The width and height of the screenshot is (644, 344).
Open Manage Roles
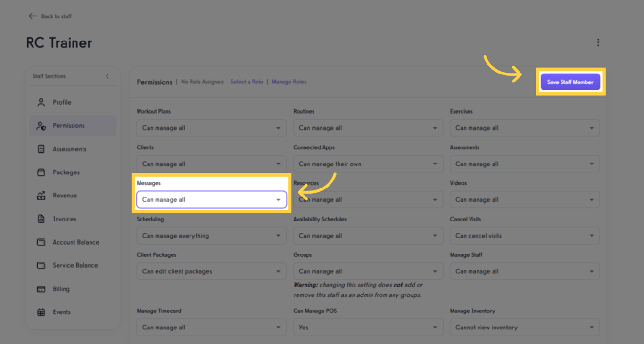point(289,82)
